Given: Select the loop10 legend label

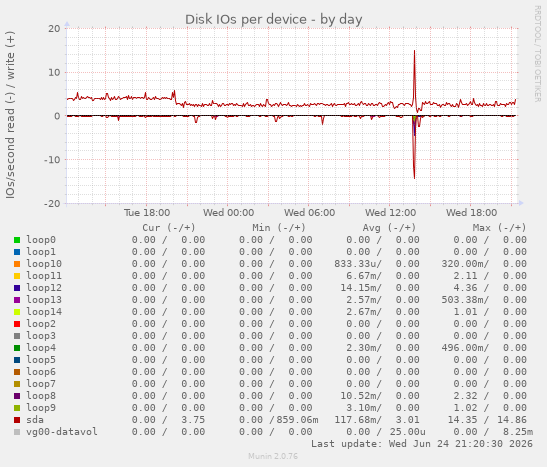Looking at the screenshot, I should [44, 264].
